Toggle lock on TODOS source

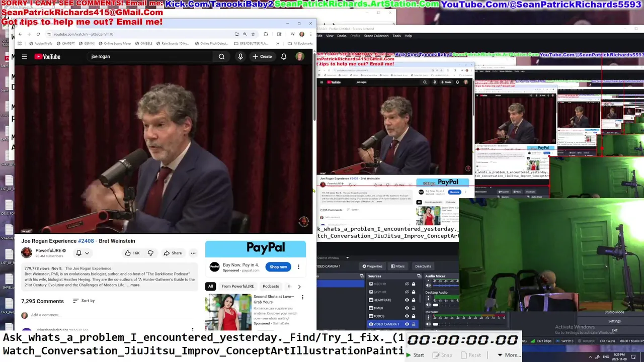(414, 316)
